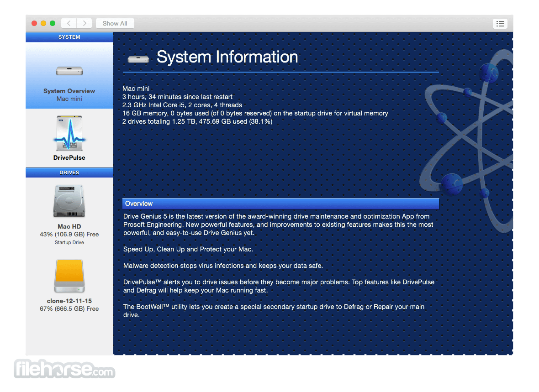Select the orange clone-12-11-15 external drive icon

[69, 276]
